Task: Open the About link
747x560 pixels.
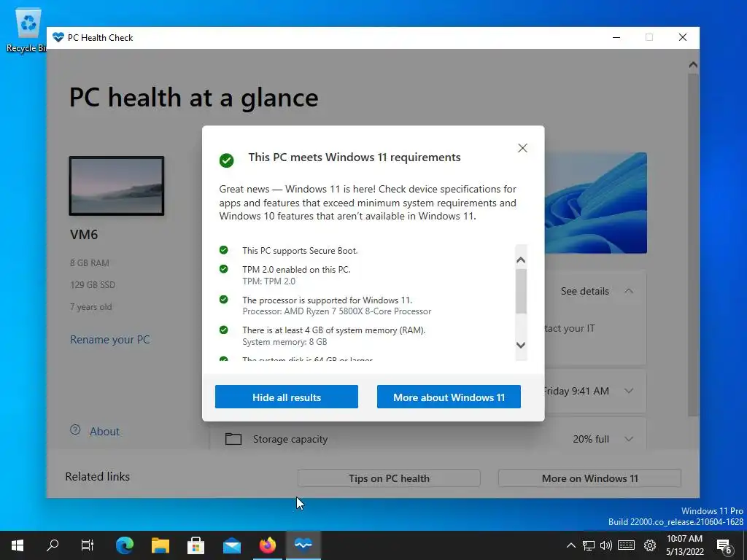Action: coord(105,432)
